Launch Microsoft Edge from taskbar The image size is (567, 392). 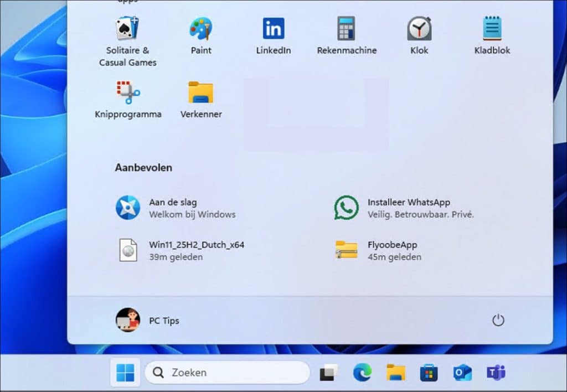coord(362,373)
